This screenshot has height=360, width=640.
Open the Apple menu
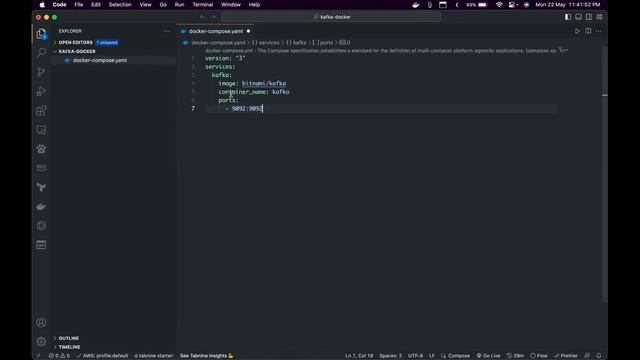tap(42, 5)
